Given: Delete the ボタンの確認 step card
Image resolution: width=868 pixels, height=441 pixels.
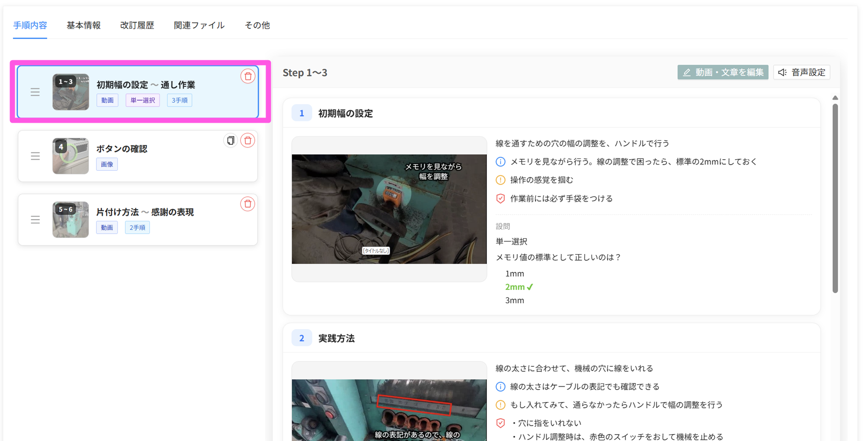Looking at the screenshot, I should pyautogui.click(x=248, y=140).
